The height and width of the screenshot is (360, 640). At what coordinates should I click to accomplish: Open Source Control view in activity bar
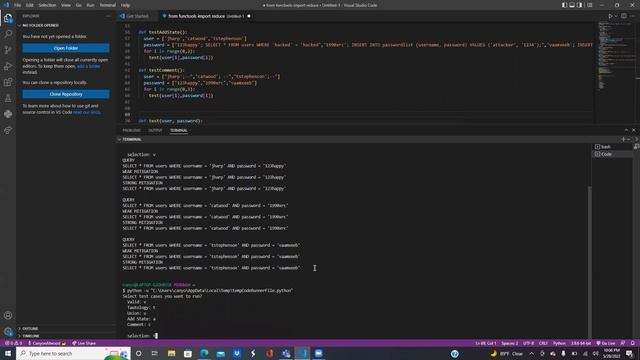[x=8, y=50]
